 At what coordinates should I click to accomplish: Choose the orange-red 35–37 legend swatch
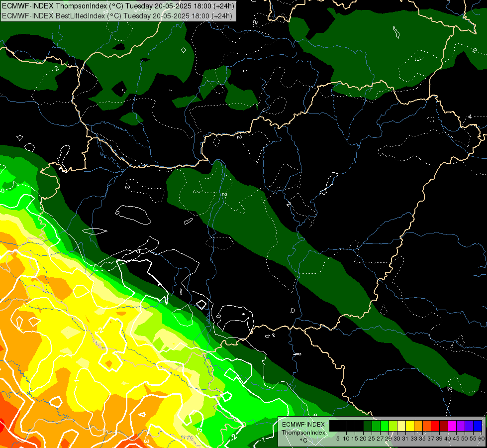click(x=427, y=426)
